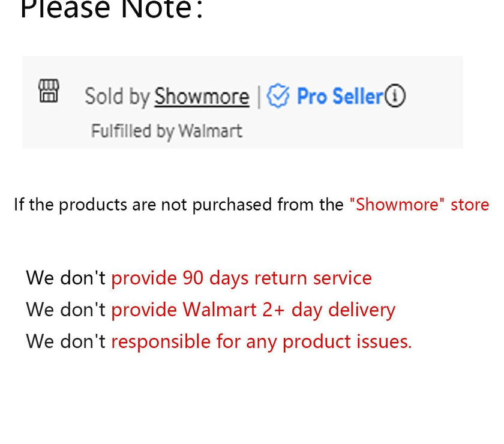The width and height of the screenshot is (504, 444).
Task: Click the blue verified checkmark badge icon
Action: (x=278, y=95)
